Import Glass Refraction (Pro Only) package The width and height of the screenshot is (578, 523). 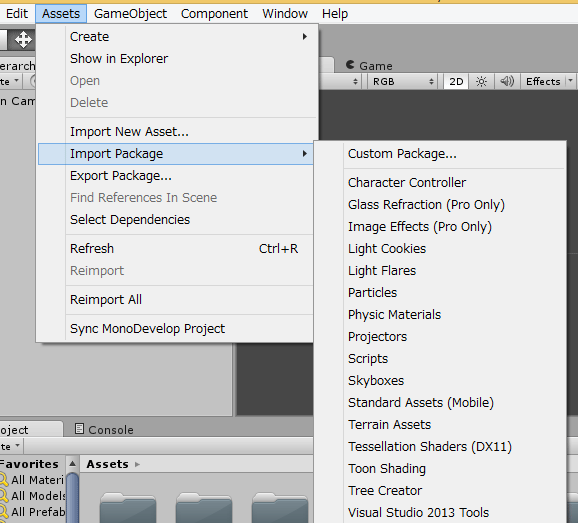click(440, 205)
